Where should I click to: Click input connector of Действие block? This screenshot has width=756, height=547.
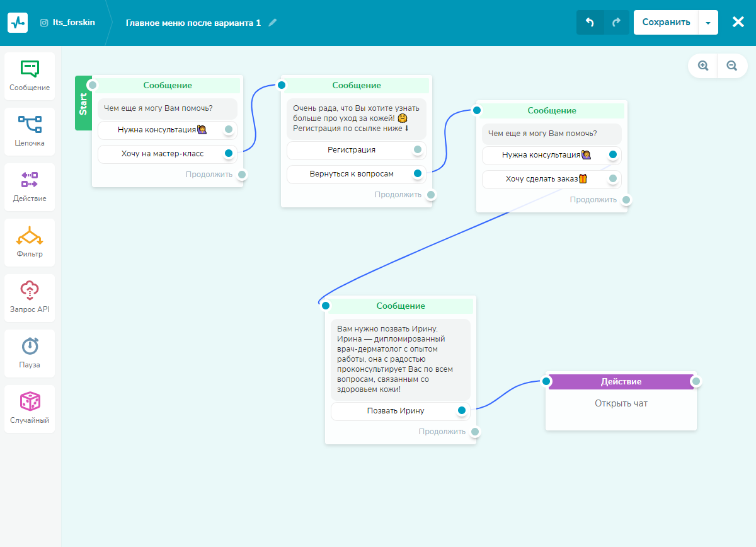tap(546, 381)
